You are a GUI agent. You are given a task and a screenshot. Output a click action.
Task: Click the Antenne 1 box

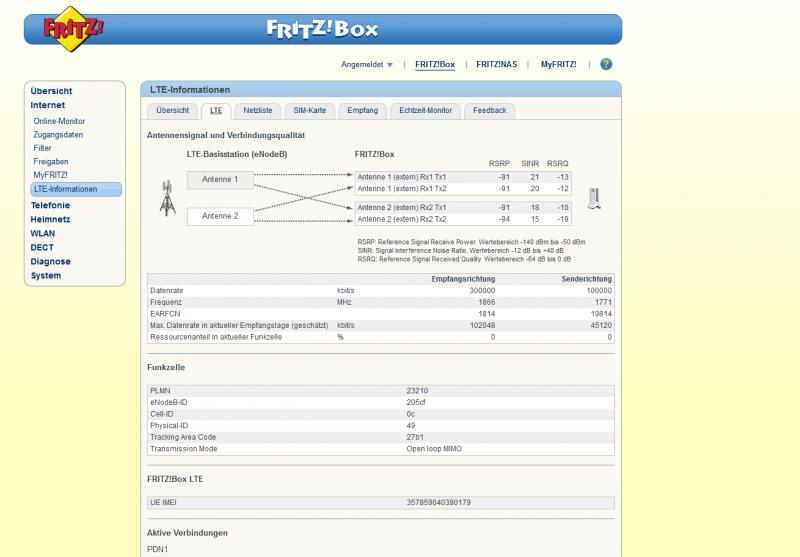pos(220,180)
